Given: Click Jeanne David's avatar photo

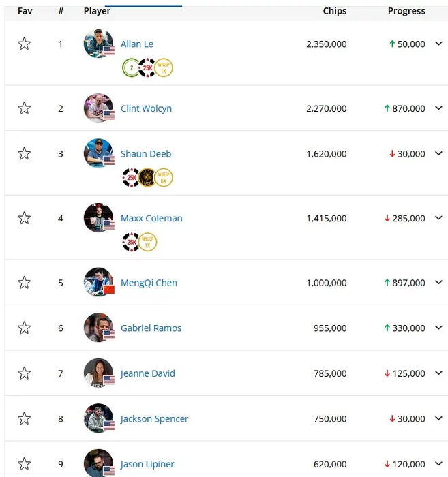Looking at the screenshot, I should pyautogui.click(x=98, y=373).
